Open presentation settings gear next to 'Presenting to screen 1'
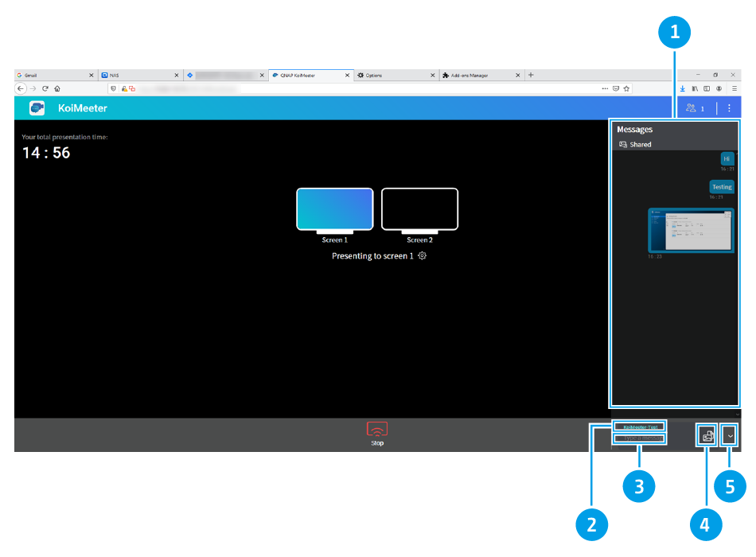This screenshot has width=756, height=557. (423, 256)
